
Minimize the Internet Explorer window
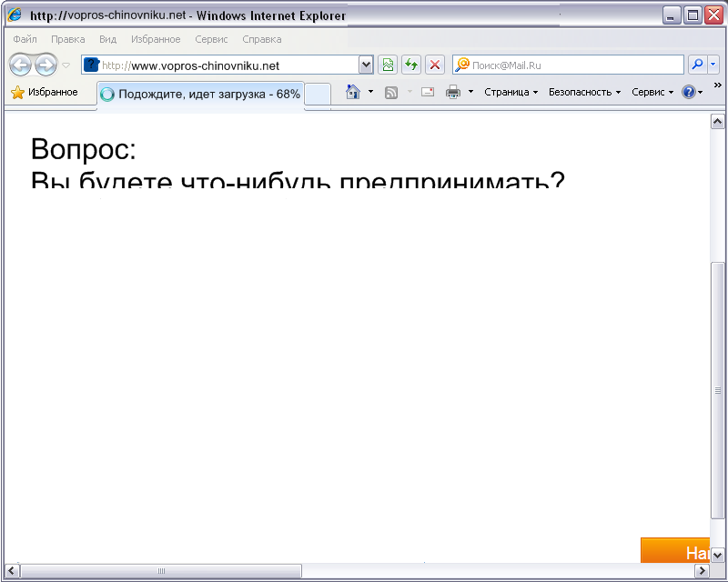[x=671, y=15]
